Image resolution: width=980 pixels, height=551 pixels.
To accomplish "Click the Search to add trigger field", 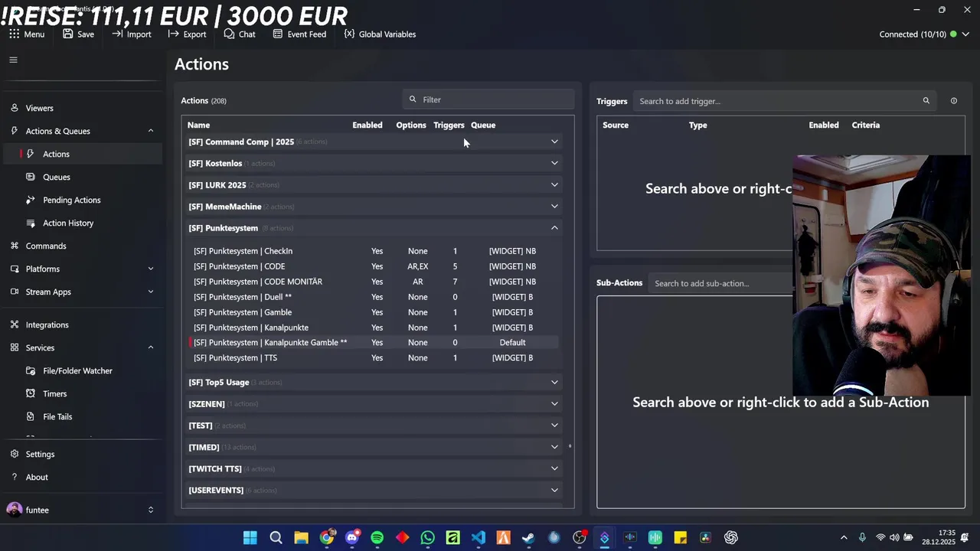I will (784, 101).
